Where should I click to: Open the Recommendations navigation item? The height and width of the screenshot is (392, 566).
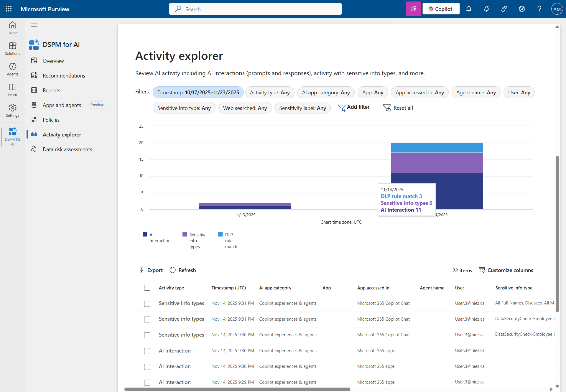click(64, 76)
